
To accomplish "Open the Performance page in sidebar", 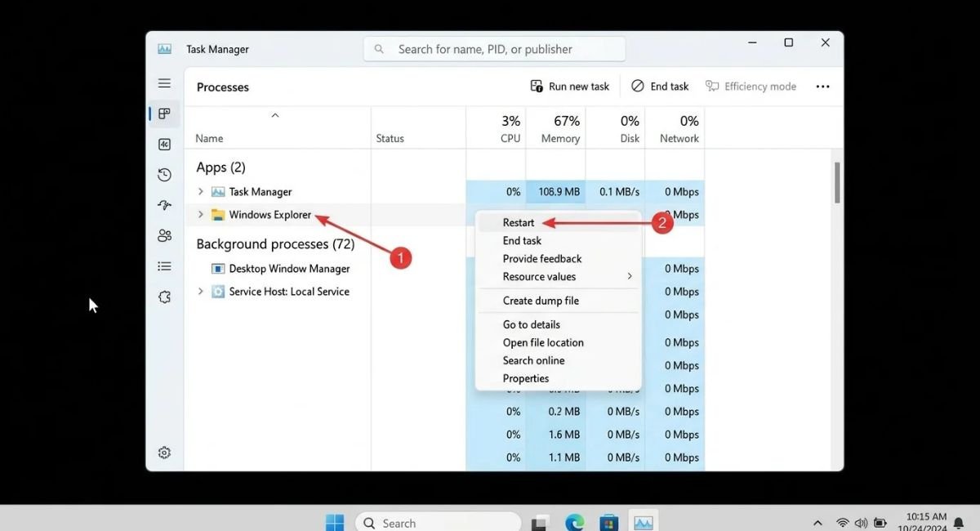I will coord(164,145).
